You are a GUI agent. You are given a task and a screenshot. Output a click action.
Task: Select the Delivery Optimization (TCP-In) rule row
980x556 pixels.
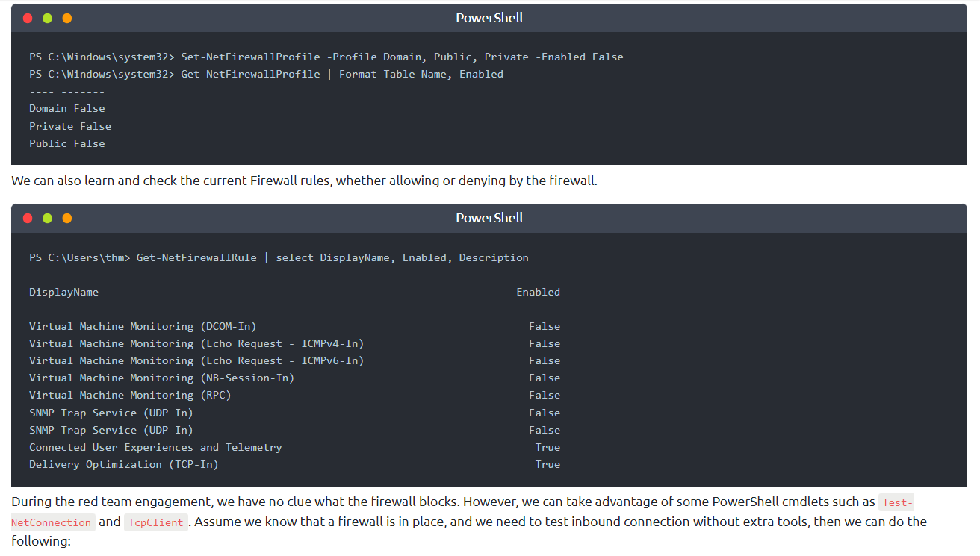124,464
